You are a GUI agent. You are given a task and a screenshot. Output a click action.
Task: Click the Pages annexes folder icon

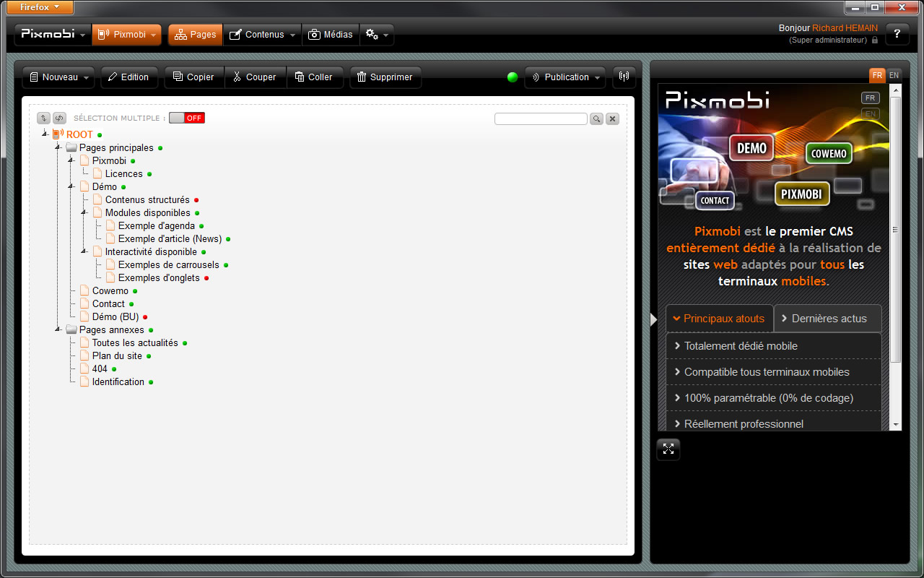pyautogui.click(x=71, y=329)
